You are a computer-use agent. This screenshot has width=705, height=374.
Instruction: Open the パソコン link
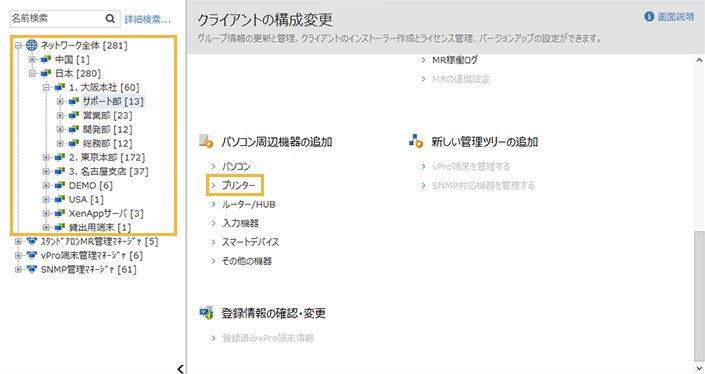tap(236, 166)
